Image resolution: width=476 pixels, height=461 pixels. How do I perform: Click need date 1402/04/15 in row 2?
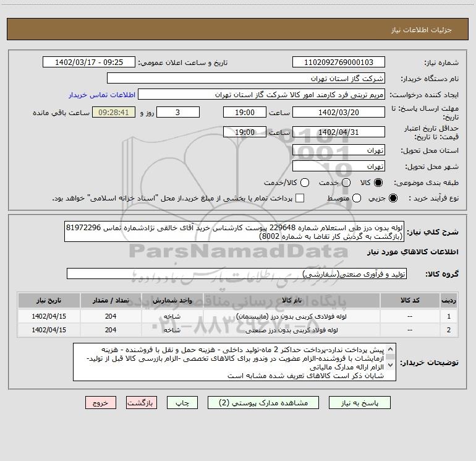tap(49, 330)
